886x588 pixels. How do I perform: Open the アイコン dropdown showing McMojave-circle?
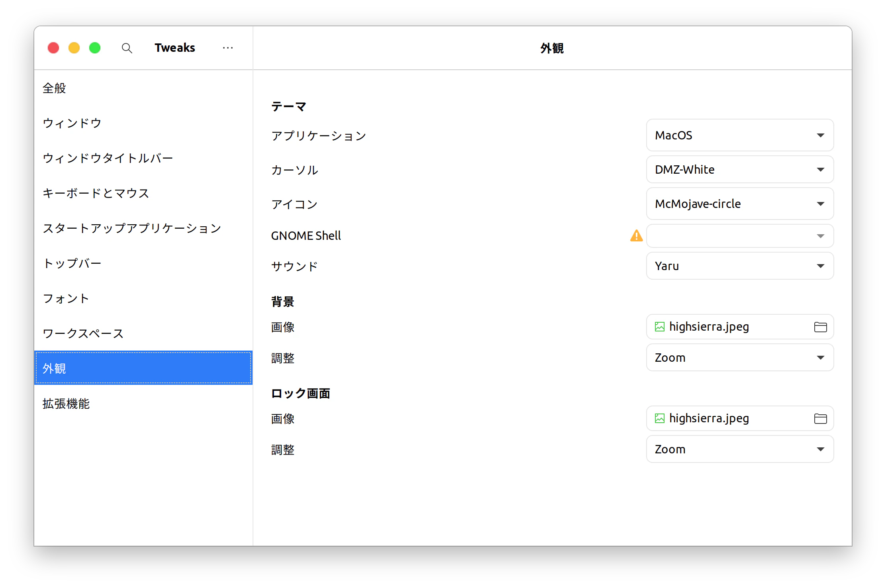740,204
